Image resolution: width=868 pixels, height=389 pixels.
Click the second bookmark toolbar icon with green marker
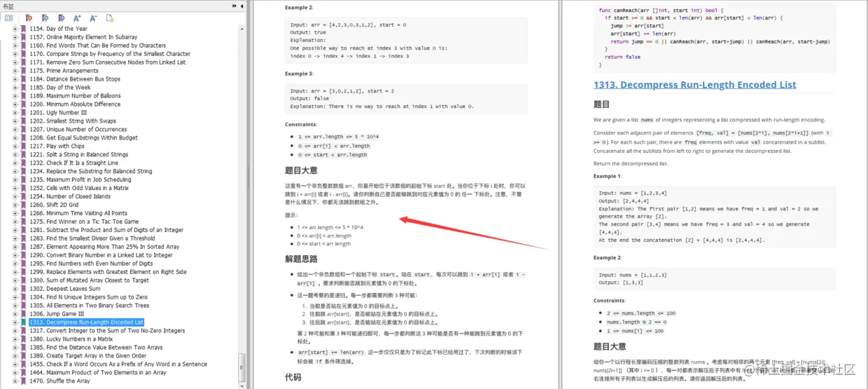pyautogui.click(x=45, y=18)
